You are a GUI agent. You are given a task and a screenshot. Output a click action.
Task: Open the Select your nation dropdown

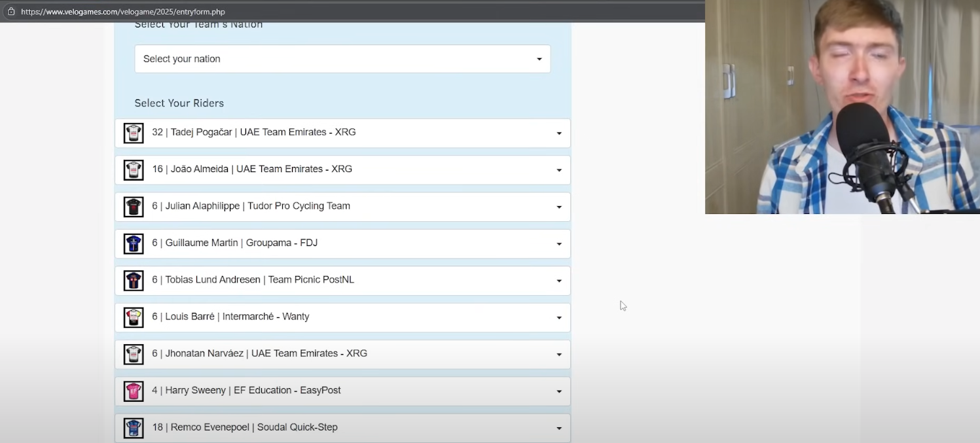click(342, 59)
